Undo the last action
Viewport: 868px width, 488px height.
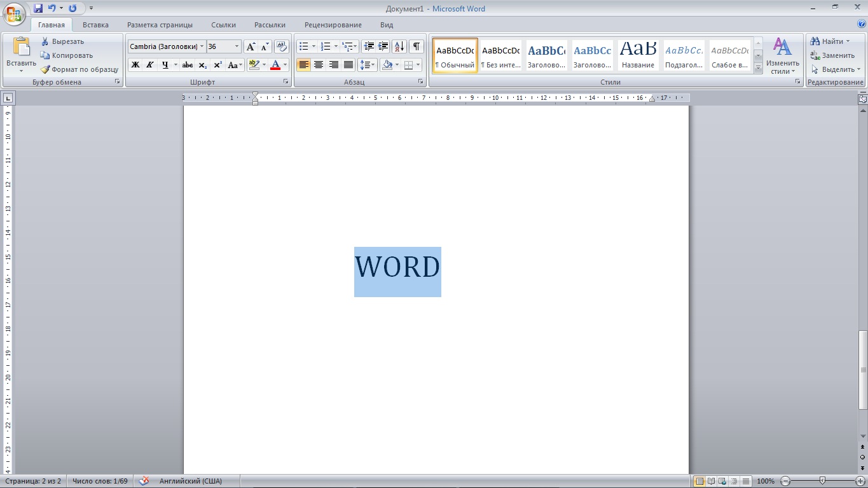52,8
